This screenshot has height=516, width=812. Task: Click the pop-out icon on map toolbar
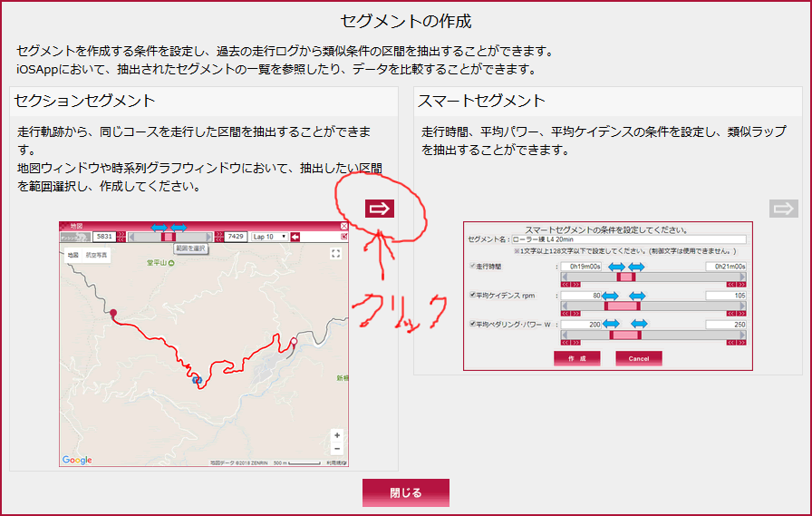coord(343,237)
